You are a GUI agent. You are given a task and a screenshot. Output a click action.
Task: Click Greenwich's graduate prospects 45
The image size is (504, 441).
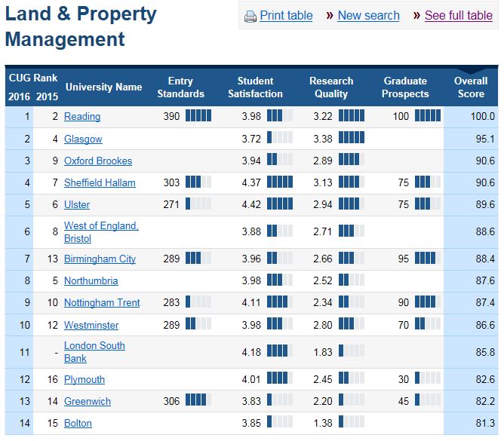[404, 401]
